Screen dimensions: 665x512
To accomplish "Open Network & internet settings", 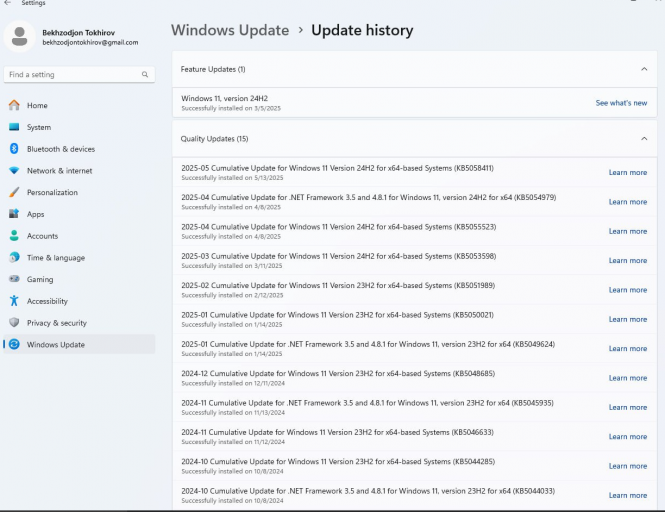I will [x=79, y=171].
